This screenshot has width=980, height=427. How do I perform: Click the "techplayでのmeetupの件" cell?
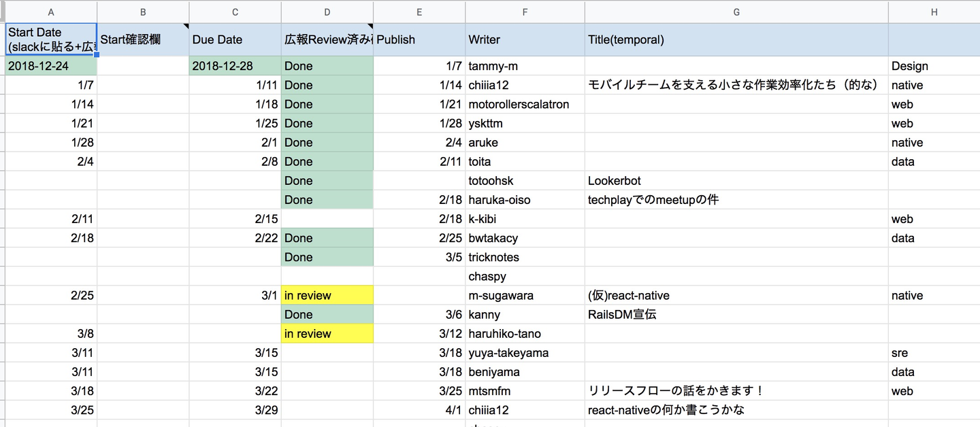point(736,200)
